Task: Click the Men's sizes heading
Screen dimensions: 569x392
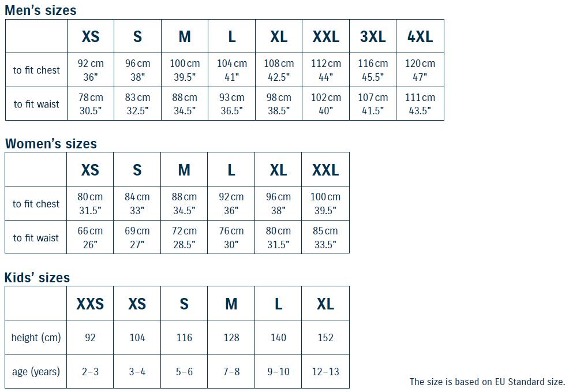Action: [40, 10]
